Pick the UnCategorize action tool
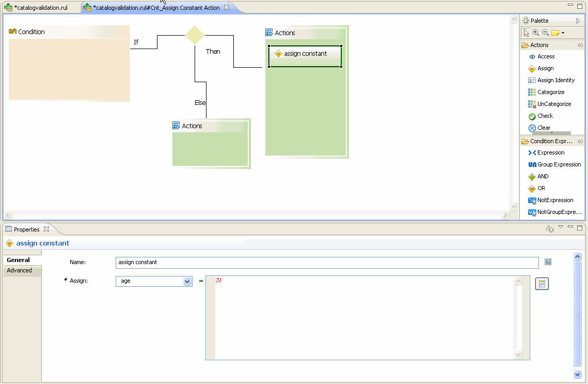This screenshot has width=588, height=384. coord(549,104)
